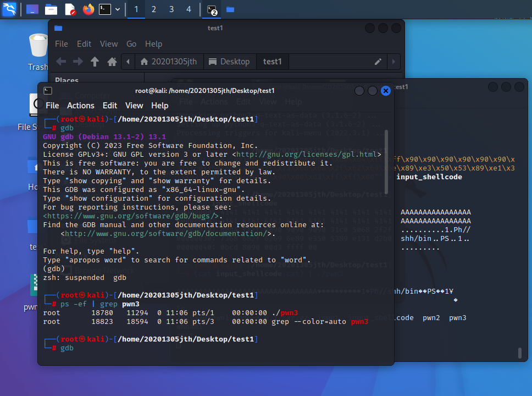Open View menu in file manager

coord(109,44)
